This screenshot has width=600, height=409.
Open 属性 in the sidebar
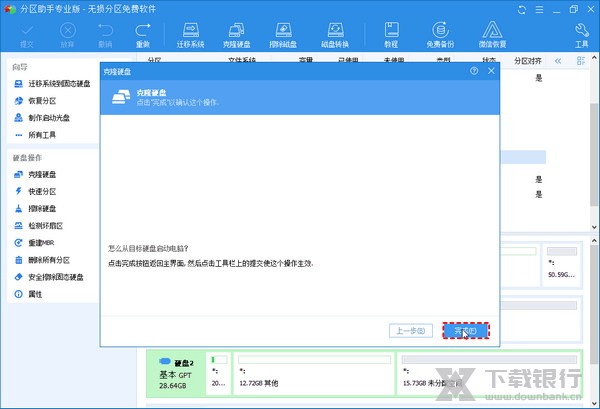click(x=28, y=294)
